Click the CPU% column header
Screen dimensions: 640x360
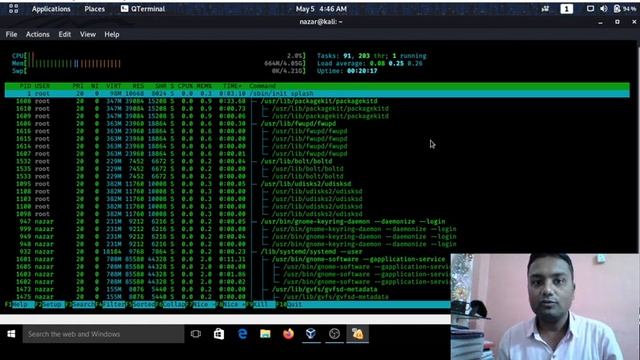click(x=185, y=86)
